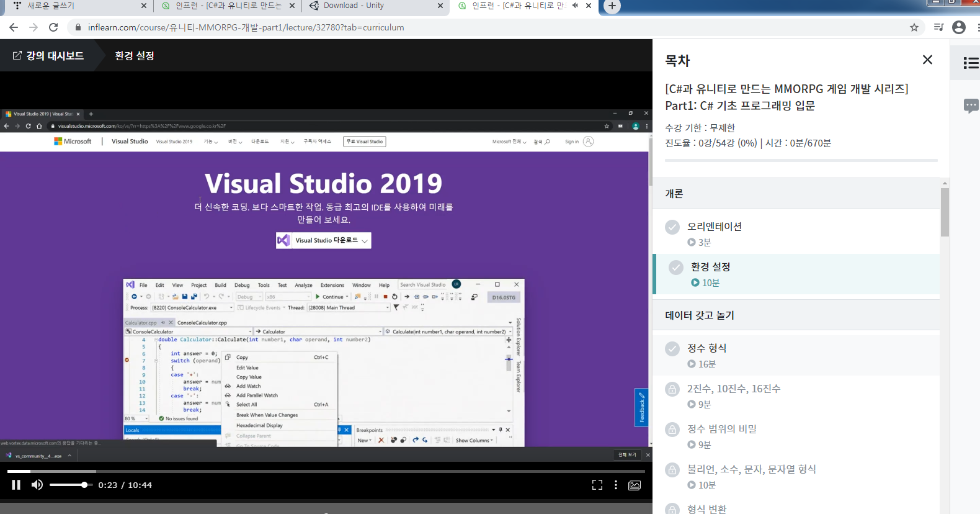Click 전체 보기 downloads button in video
The image size is (980, 514).
tap(627, 455)
